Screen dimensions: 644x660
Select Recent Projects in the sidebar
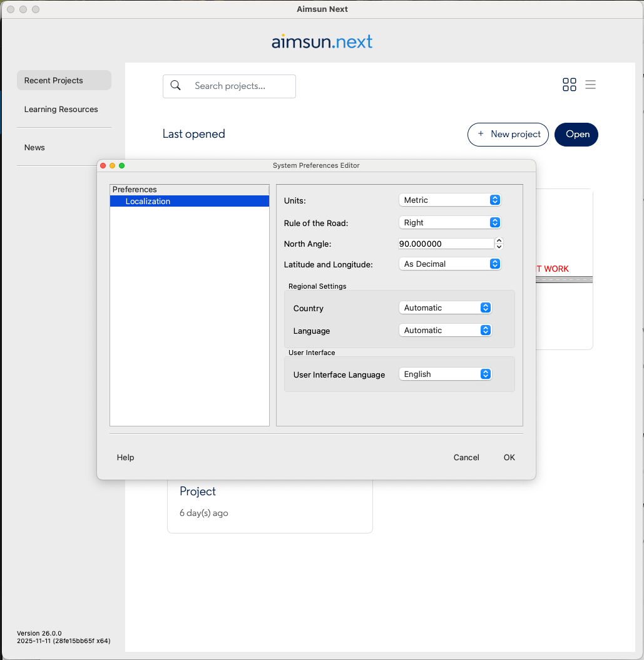[64, 80]
